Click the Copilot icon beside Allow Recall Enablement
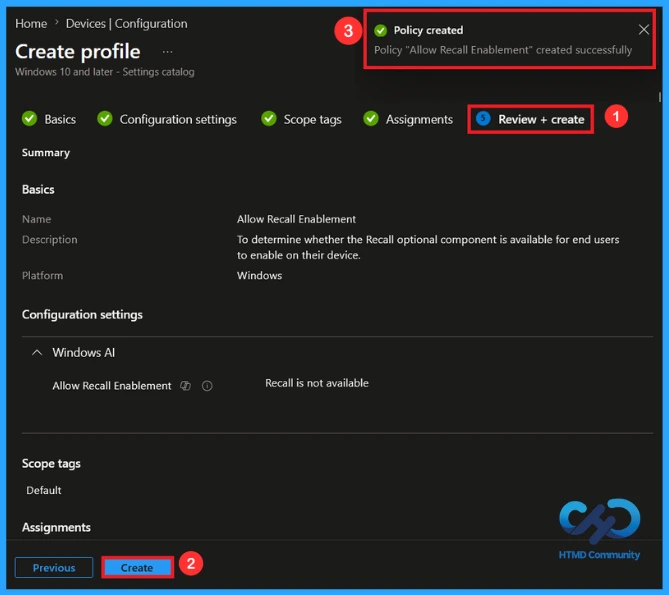This screenshot has width=669, height=595. [x=185, y=386]
